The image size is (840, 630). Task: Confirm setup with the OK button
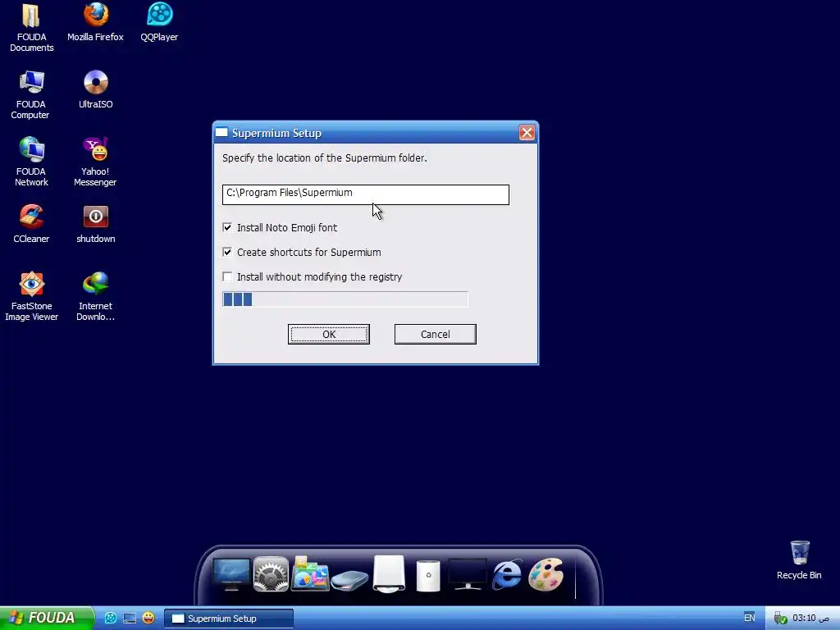click(x=329, y=335)
